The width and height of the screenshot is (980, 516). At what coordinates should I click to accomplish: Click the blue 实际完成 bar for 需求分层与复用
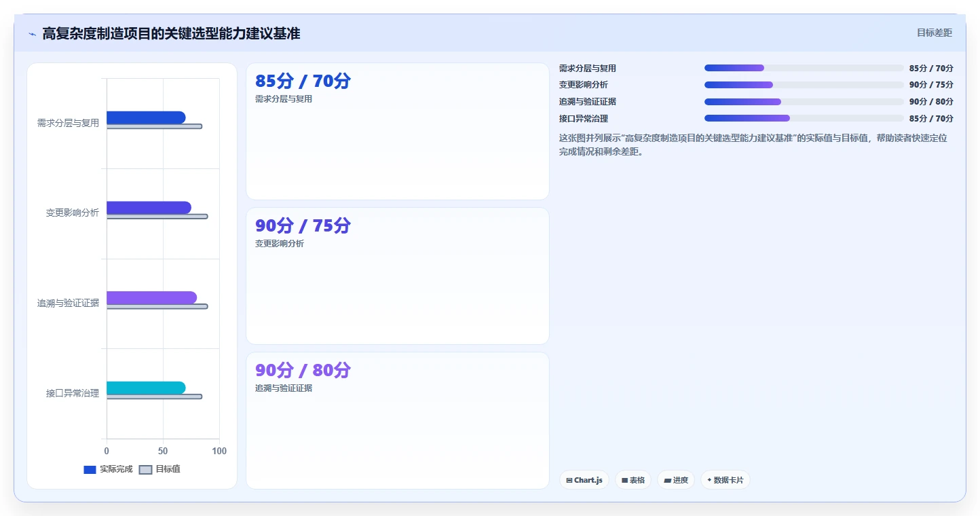pos(146,117)
